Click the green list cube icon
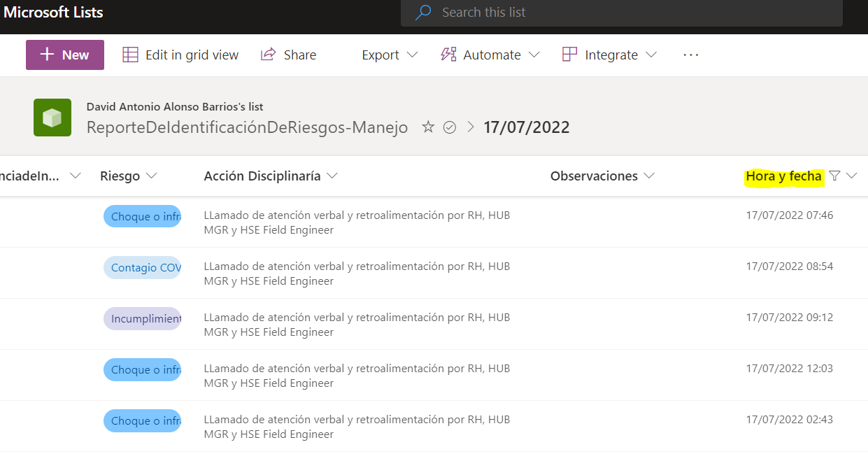Viewport: 868px width, 454px height. click(x=52, y=118)
